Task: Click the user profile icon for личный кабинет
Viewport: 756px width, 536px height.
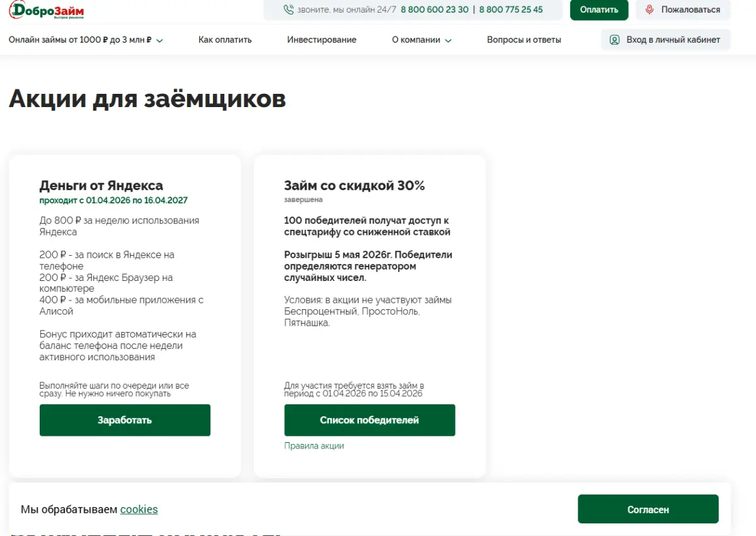Action: pyautogui.click(x=614, y=40)
